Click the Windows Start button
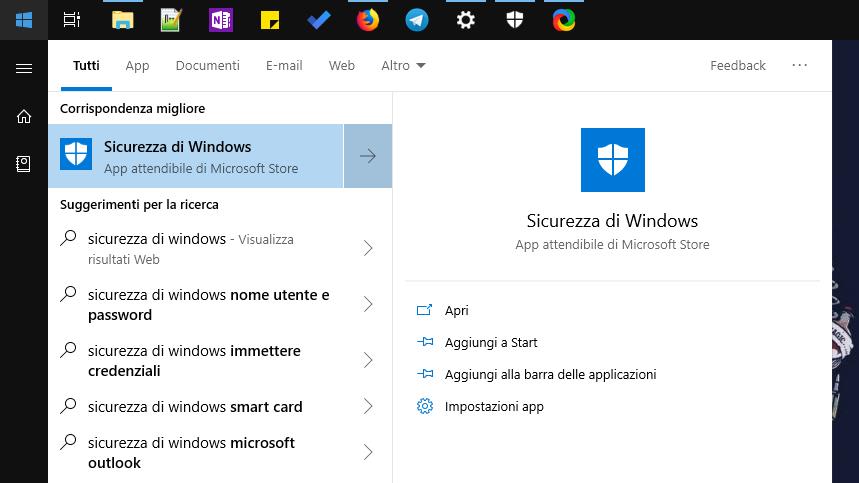This screenshot has height=483, width=859. coord(24,20)
